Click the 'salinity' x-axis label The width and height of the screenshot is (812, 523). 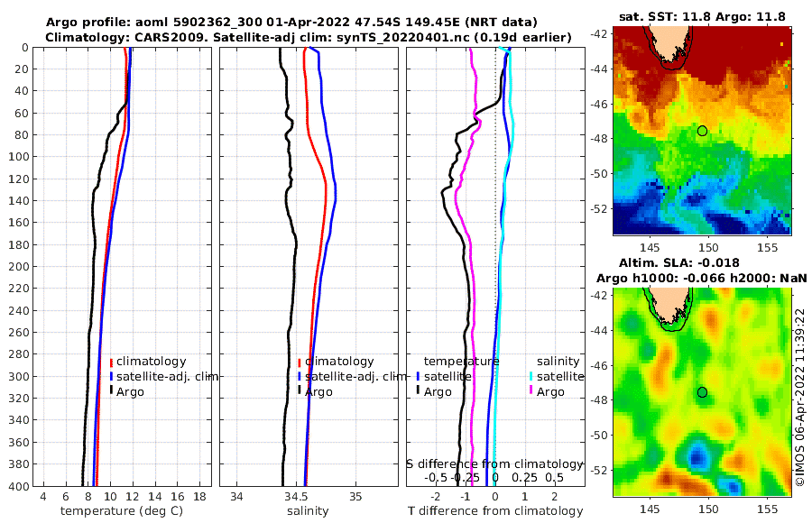(308, 511)
